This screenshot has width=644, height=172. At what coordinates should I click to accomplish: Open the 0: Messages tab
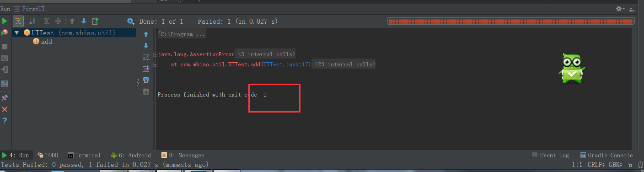pyautogui.click(x=183, y=155)
